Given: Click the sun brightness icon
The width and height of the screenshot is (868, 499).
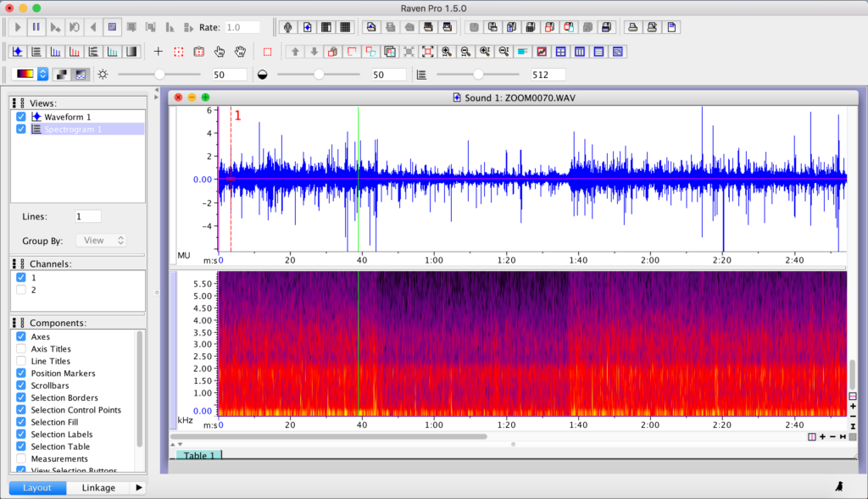Looking at the screenshot, I should tap(103, 75).
